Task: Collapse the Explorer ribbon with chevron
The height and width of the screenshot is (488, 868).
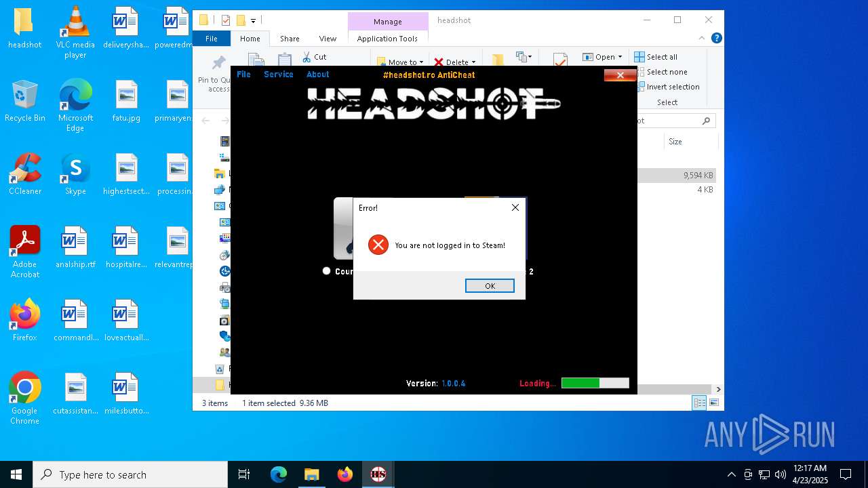Action: click(702, 39)
